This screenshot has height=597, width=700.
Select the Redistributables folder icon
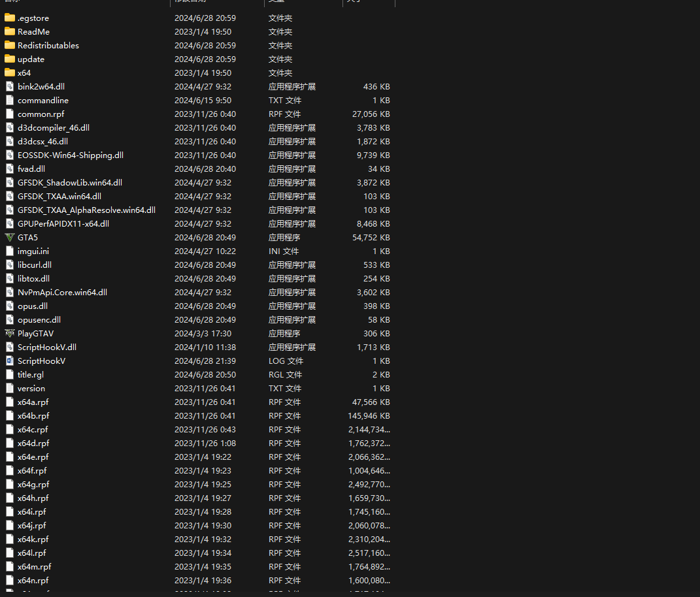point(10,46)
